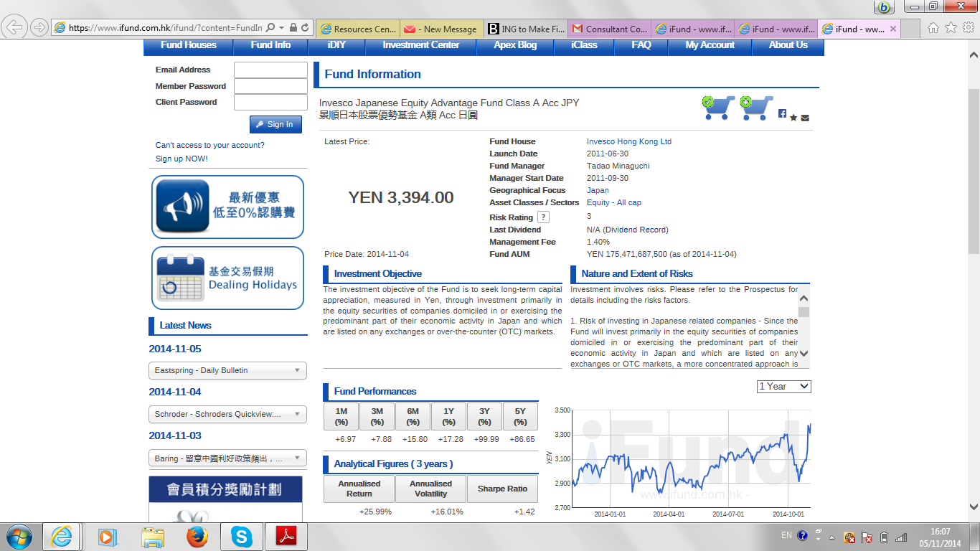Switch to the Resources Cen... browser tab
980x551 pixels.
coord(357,29)
